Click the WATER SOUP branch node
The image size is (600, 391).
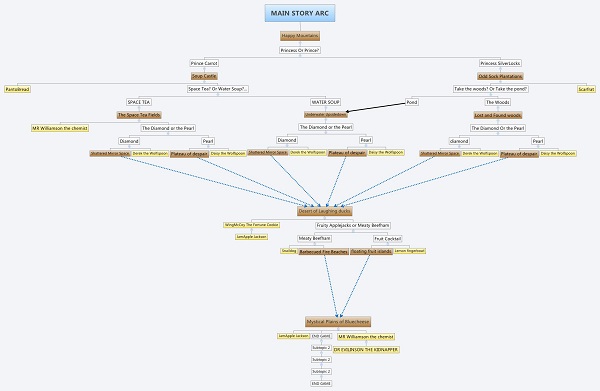pyautogui.click(x=325, y=102)
